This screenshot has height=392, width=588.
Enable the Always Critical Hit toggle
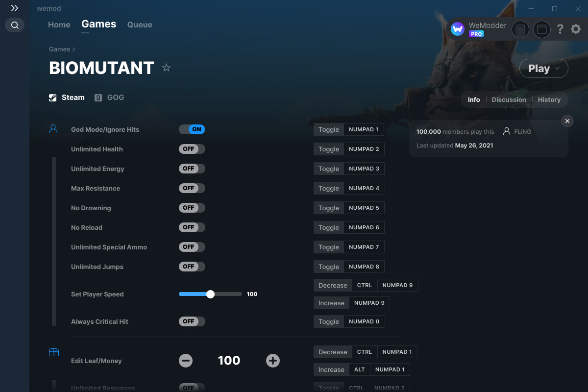click(192, 321)
